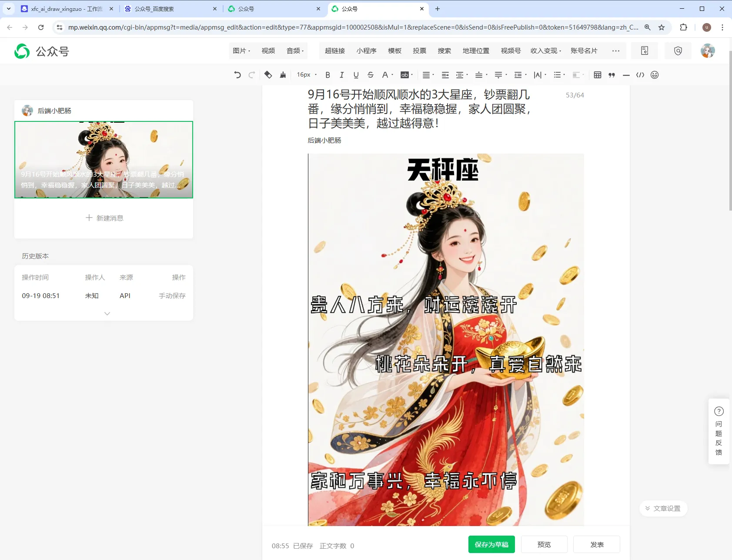Toggle italic formatting
Viewport: 732px width, 560px height.
tap(342, 75)
